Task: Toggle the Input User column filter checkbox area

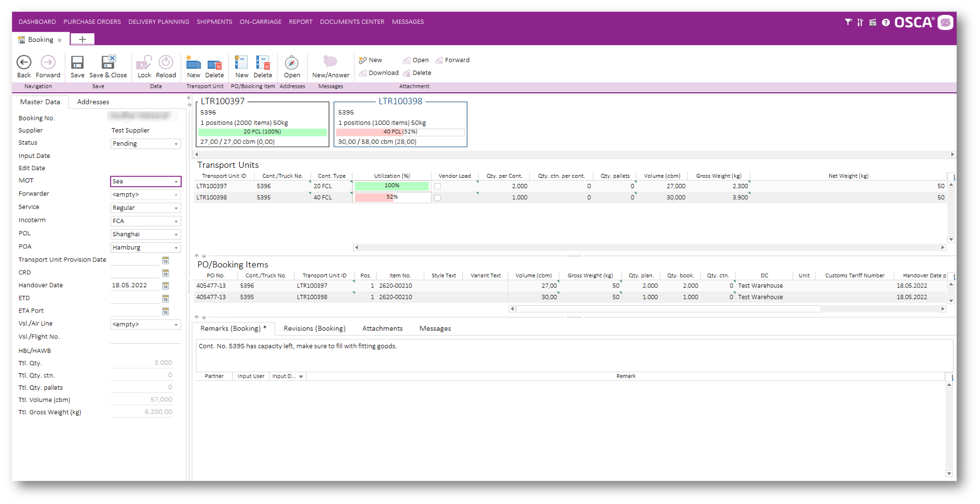Action: tap(251, 376)
